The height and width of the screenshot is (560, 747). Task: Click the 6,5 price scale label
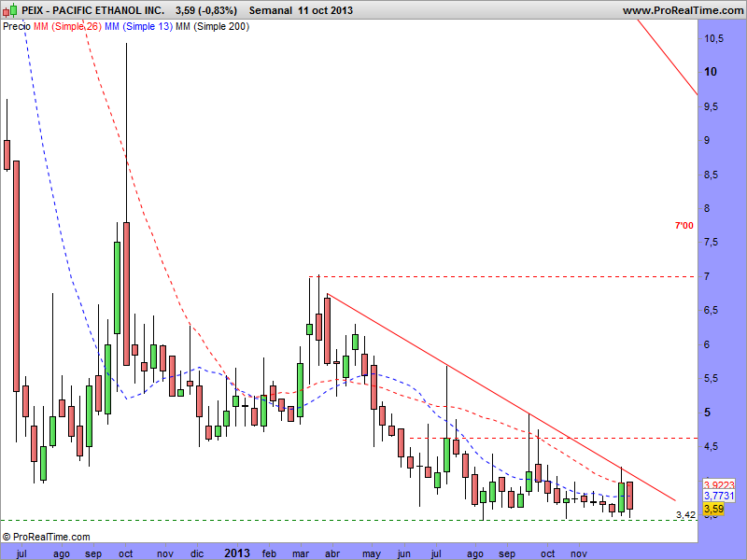[712, 311]
